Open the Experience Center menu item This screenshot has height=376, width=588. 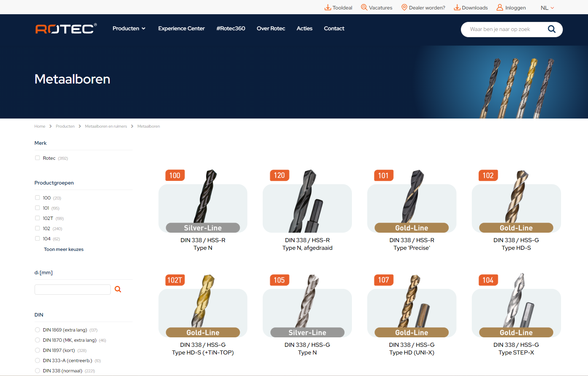(x=181, y=28)
